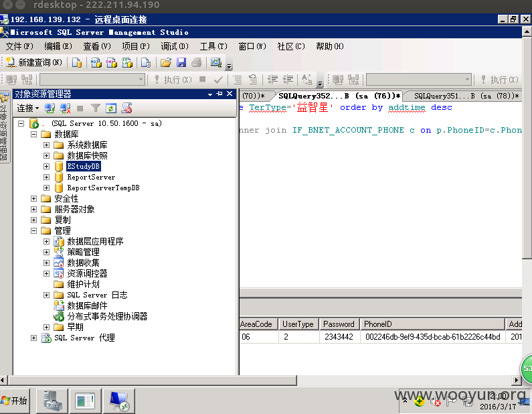This screenshot has height=414, width=532.
Task: Click the UserType column header
Action: point(298,324)
